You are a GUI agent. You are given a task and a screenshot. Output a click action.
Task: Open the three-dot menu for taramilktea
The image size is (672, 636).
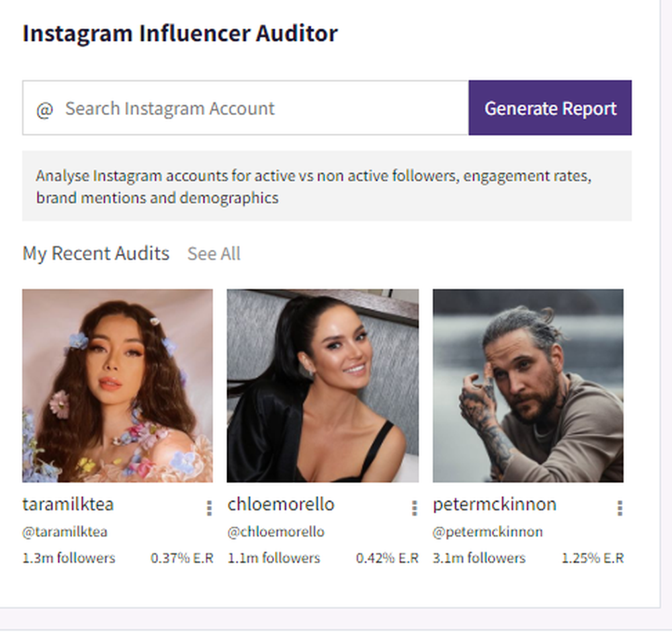pyautogui.click(x=209, y=508)
